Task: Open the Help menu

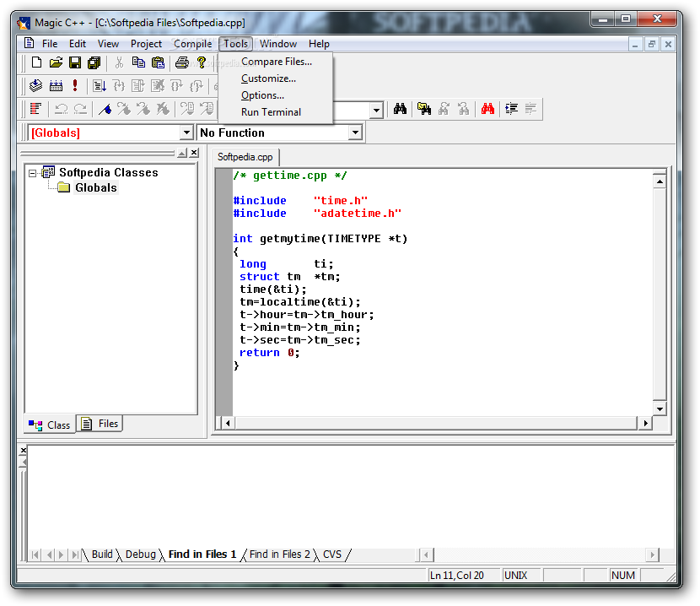Action: pyautogui.click(x=319, y=44)
